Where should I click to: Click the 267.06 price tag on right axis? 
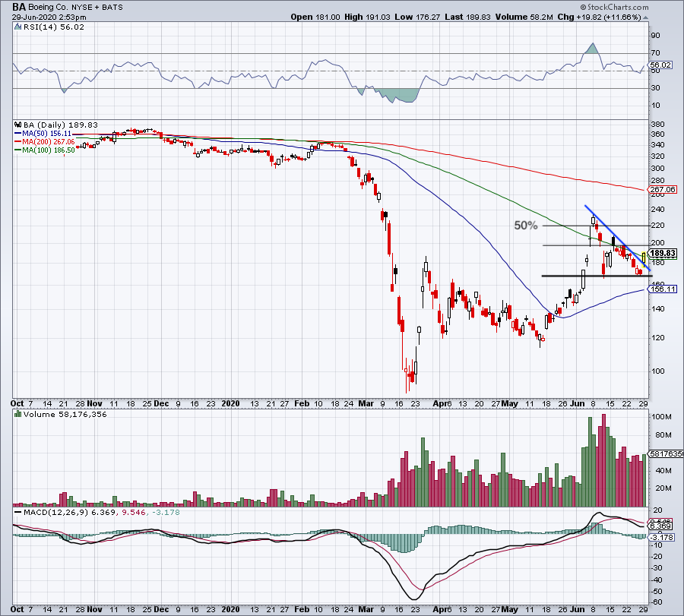[x=662, y=189]
